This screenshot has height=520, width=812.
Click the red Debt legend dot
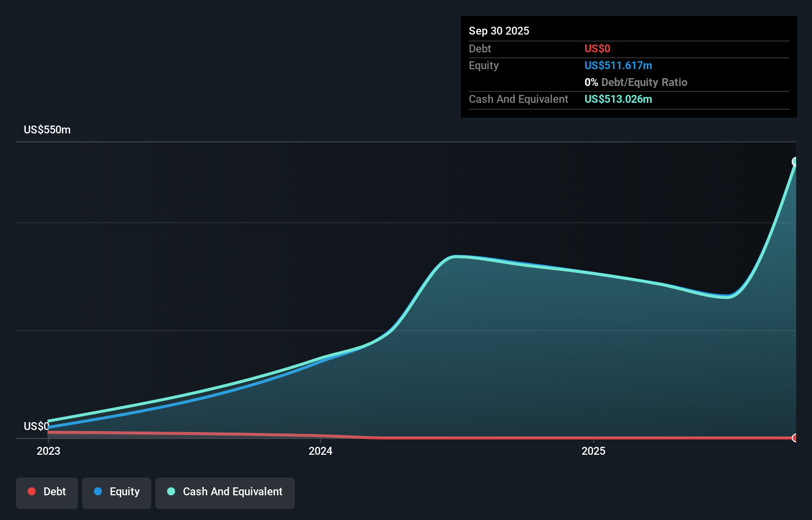click(x=32, y=491)
